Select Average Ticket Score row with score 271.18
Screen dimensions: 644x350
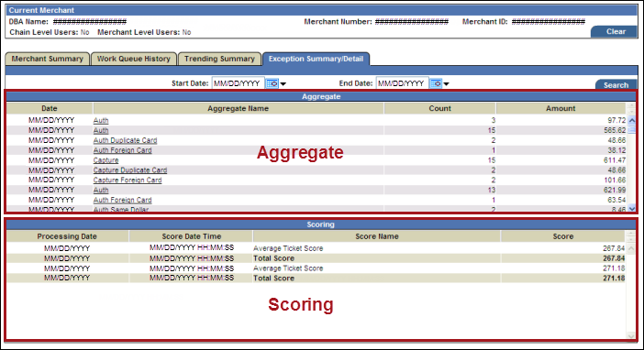tap(316, 268)
